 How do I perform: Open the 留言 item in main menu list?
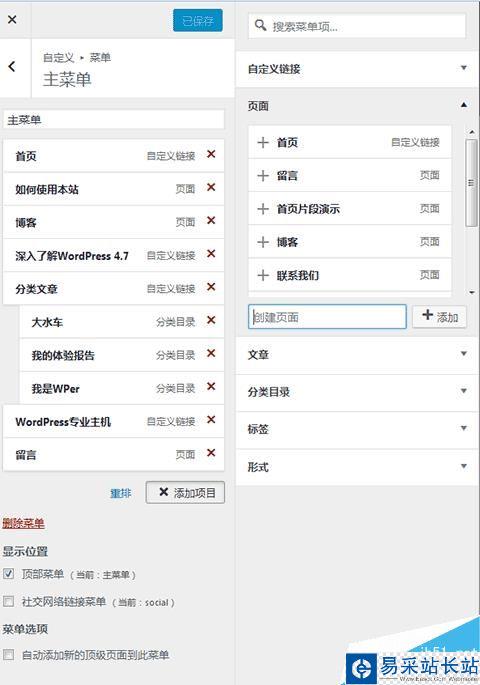pos(114,455)
